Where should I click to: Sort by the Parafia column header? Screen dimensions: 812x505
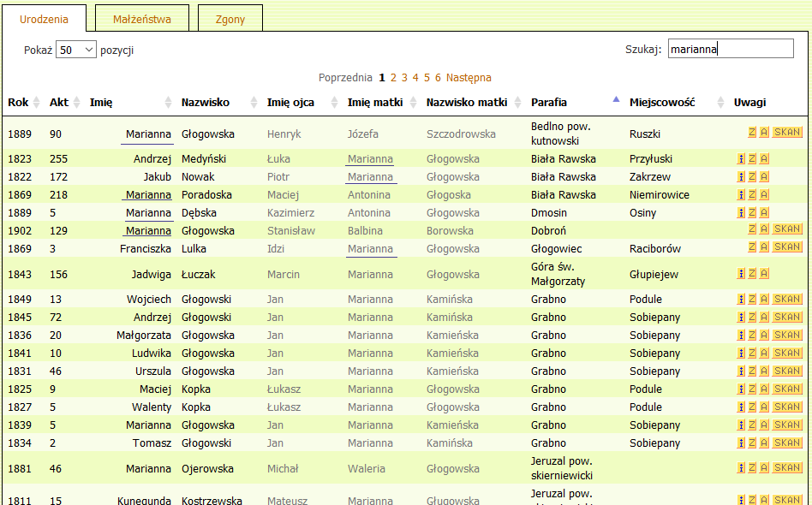[x=549, y=103]
